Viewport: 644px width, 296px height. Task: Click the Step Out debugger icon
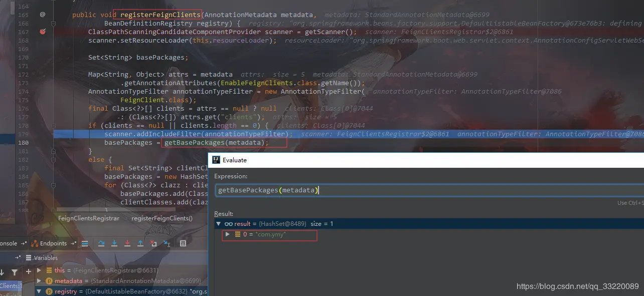pos(140,243)
